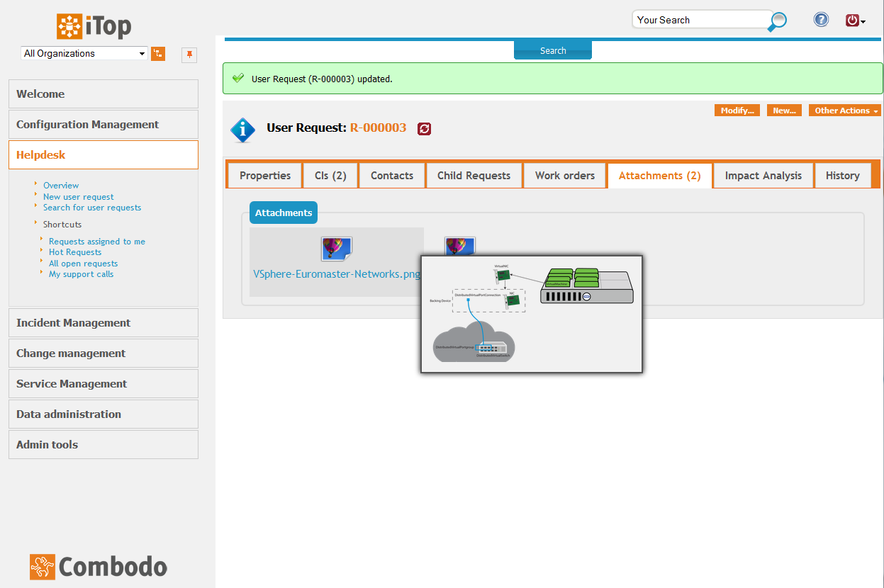The width and height of the screenshot is (884, 588).
Task: Open the New user request link
Action: tap(79, 197)
